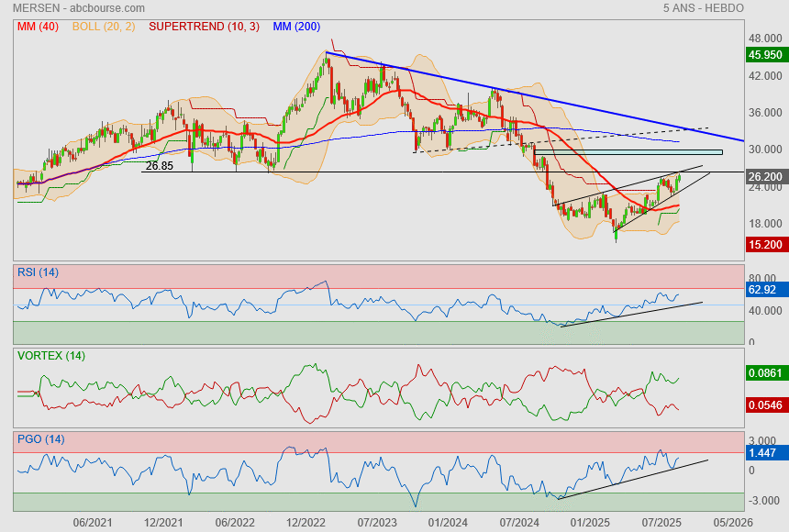Click the blue RSI value 62.92 tag
Viewport: 789px width, 532px height.
click(763, 290)
